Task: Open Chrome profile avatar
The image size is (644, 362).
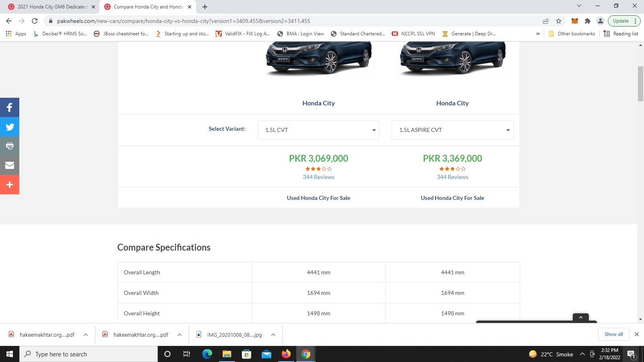Action: tap(600, 21)
